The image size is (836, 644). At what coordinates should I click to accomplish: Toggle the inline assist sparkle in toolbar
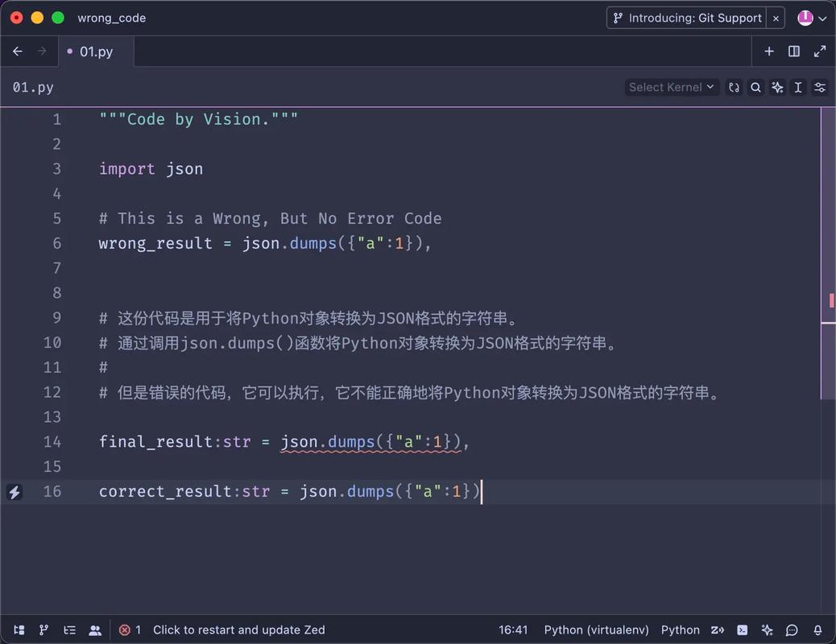(x=777, y=88)
